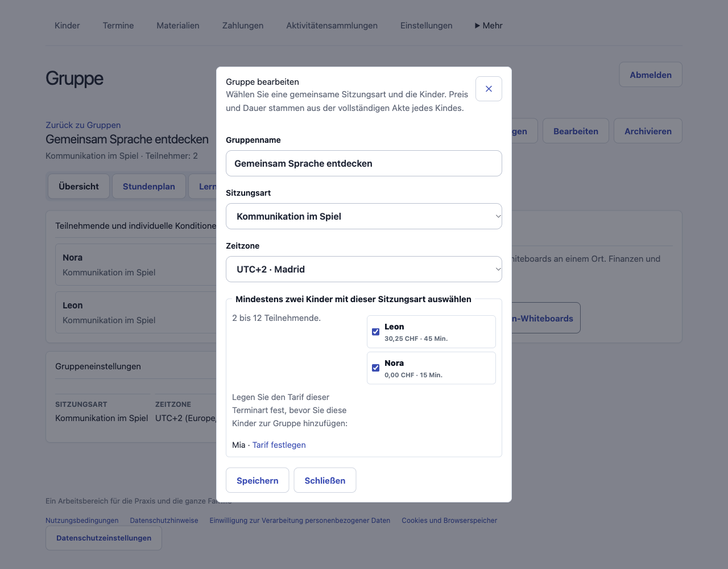This screenshot has height=569, width=728.
Task: Open Datenschutzeinstellungen in the footer
Action: click(104, 538)
